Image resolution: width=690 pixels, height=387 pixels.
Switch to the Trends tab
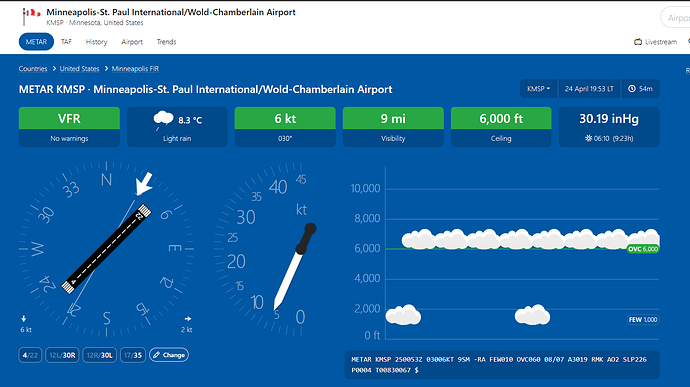[166, 42]
